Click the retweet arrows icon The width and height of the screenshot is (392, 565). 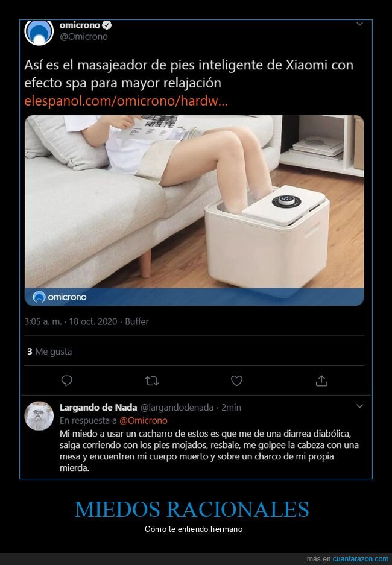[x=152, y=381]
